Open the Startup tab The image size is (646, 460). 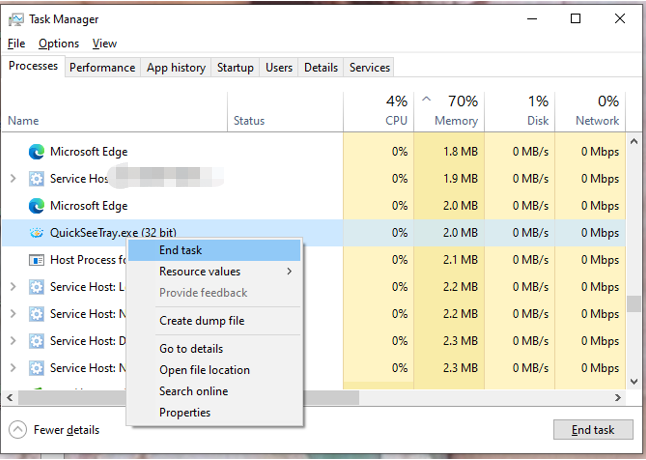tap(235, 68)
